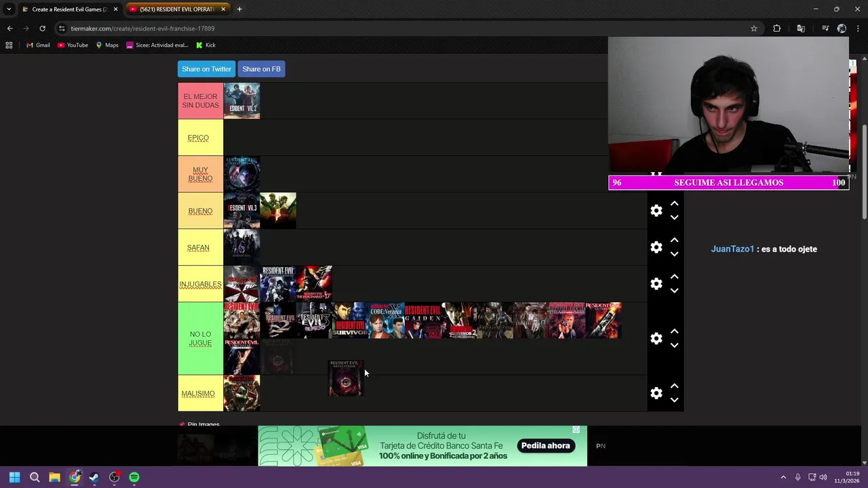Open the media controls icon
Viewport: 868px width, 488px height.
click(825, 28)
